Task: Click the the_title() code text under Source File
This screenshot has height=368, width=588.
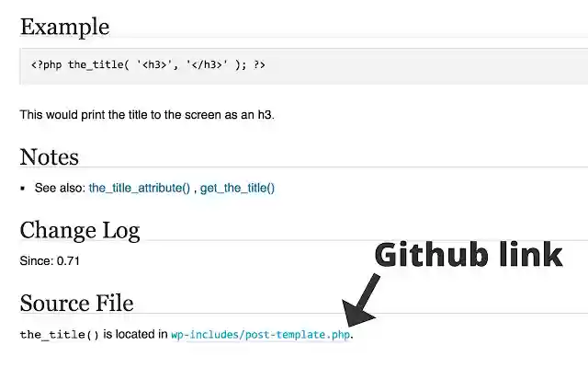Action: click(x=59, y=335)
